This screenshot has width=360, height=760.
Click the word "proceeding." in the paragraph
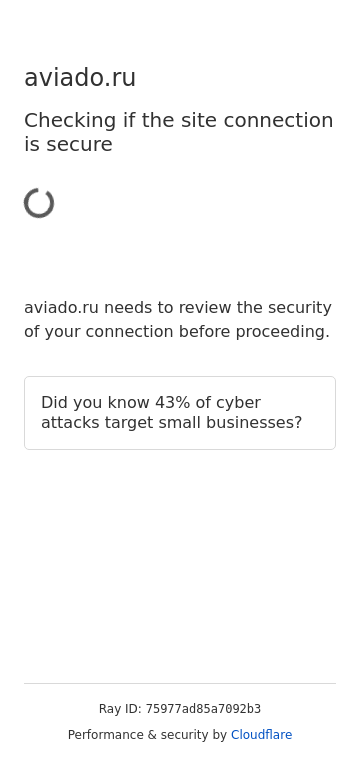(x=282, y=332)
